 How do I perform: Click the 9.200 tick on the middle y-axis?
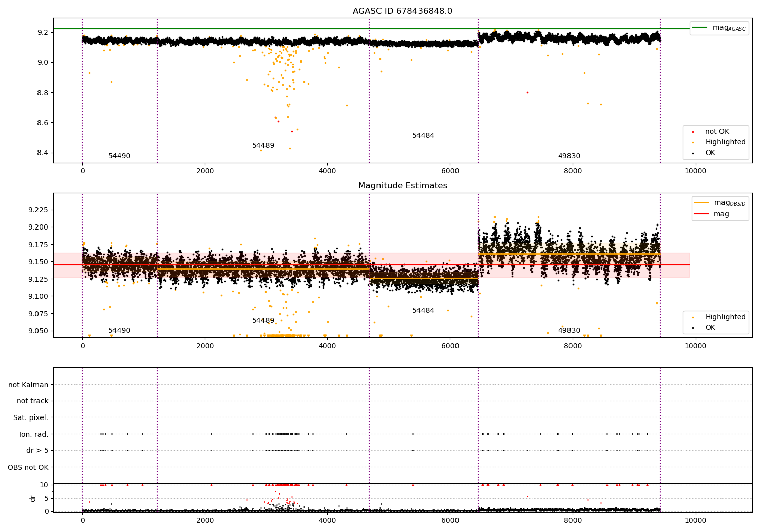coord(39,227)
